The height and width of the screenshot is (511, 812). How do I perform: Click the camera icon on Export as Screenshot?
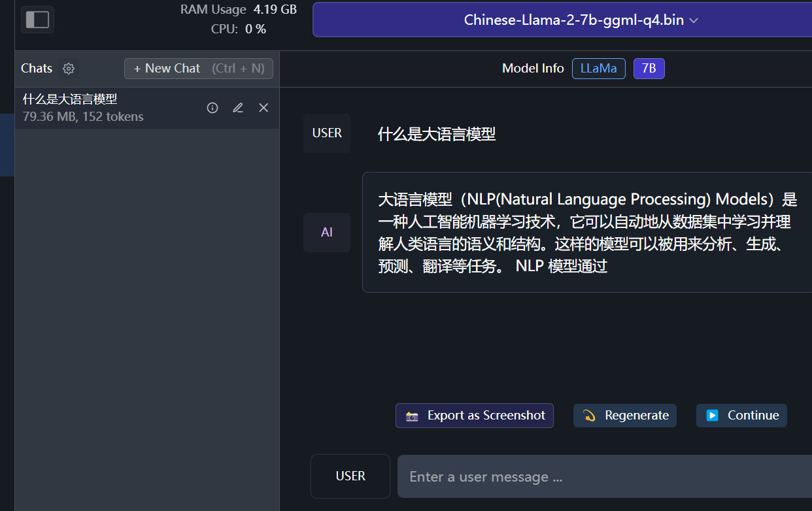pyautogui.click(x=411, y=416)
